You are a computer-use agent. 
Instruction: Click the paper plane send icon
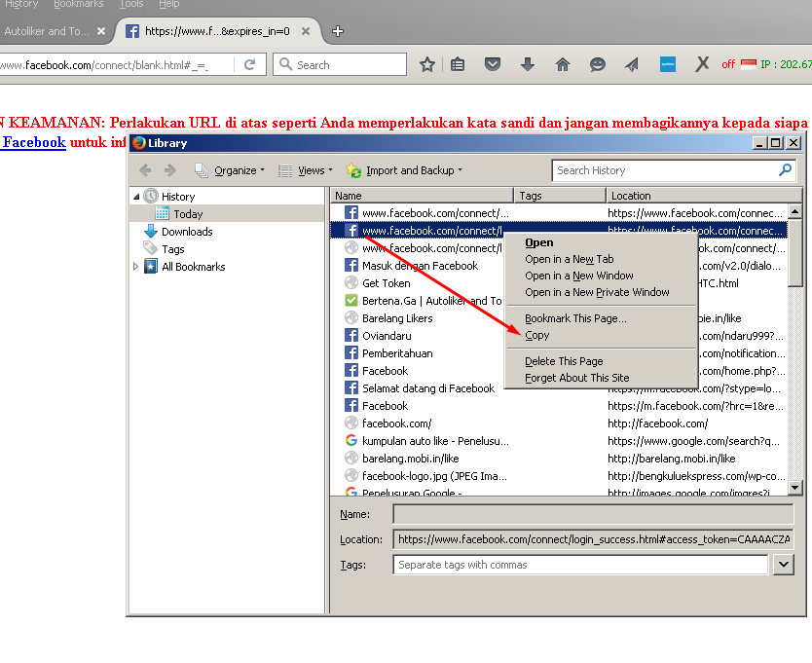pyautogui.click(x=632, y=65)
